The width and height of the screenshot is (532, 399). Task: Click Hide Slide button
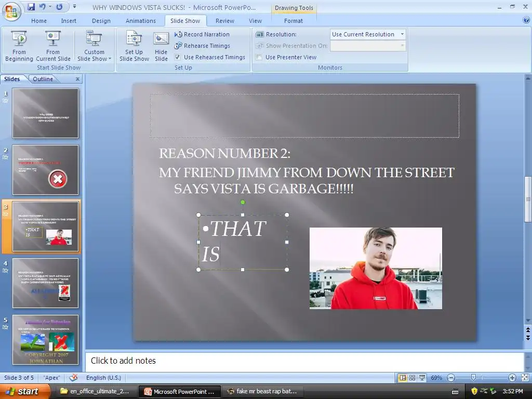tap(161, 46)
